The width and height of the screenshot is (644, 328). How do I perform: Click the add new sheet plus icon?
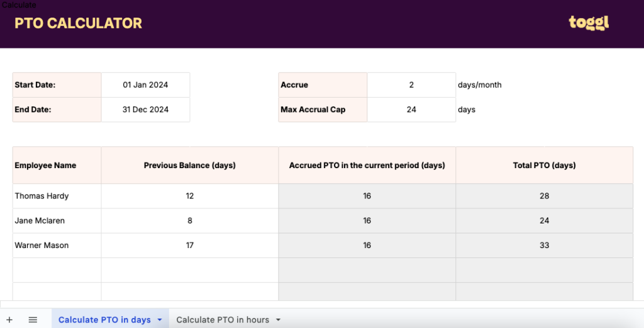9,320
